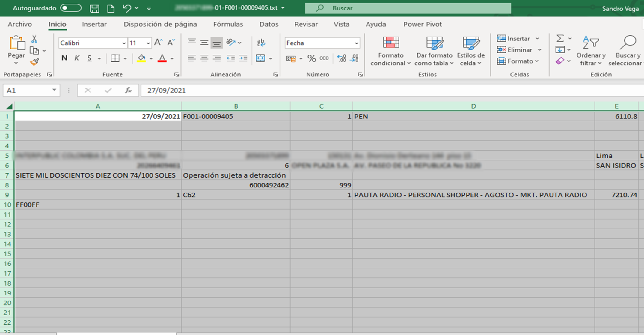The width and height of the screenshot is (644, 335).
Task: Click the Cut scissors icon
Action: pyautogui.click(x=34, y=39)
